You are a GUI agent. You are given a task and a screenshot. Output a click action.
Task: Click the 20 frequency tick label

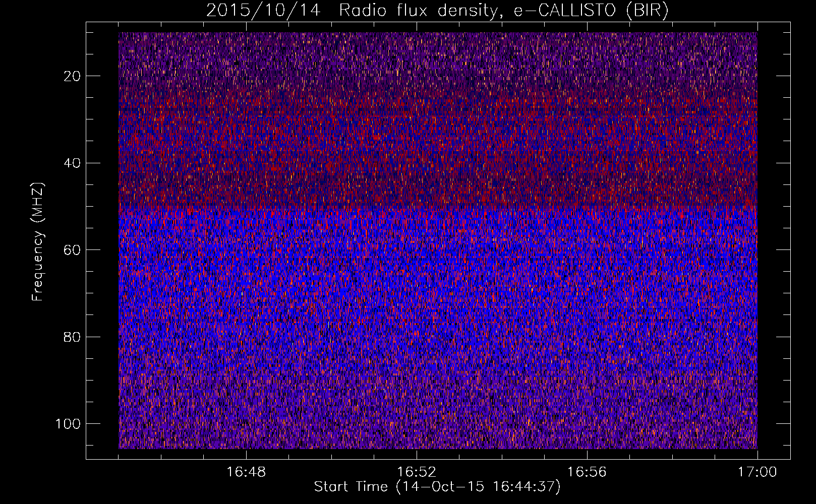(x=72, y=76)
